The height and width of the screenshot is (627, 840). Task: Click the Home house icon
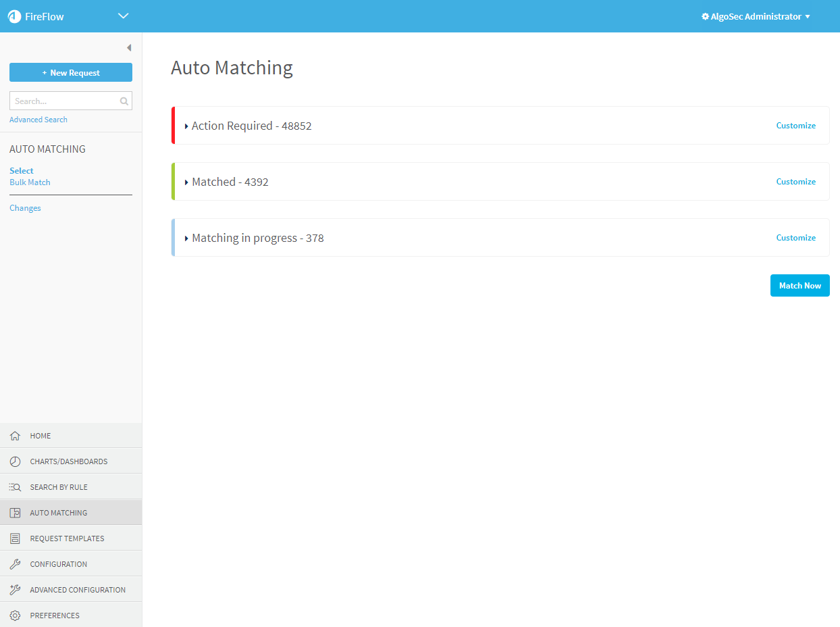(15, 436)
